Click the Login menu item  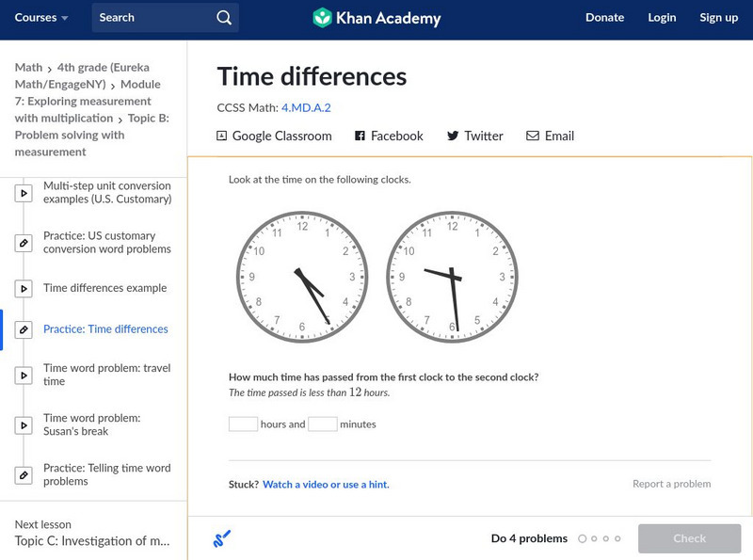662,18
